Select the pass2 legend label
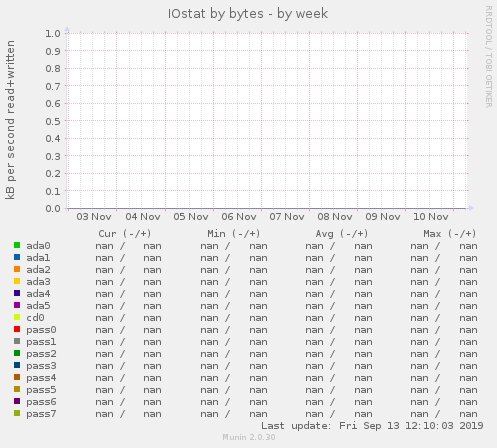The image size is (497, 448). click(41, 354)
